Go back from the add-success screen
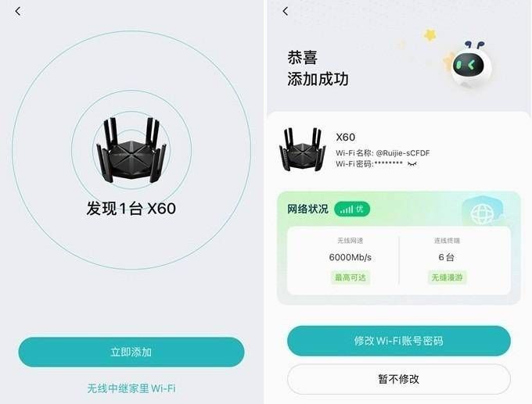The height and width of the screenshot is (404, 532). pyautogui.click(x=286, y=11)
